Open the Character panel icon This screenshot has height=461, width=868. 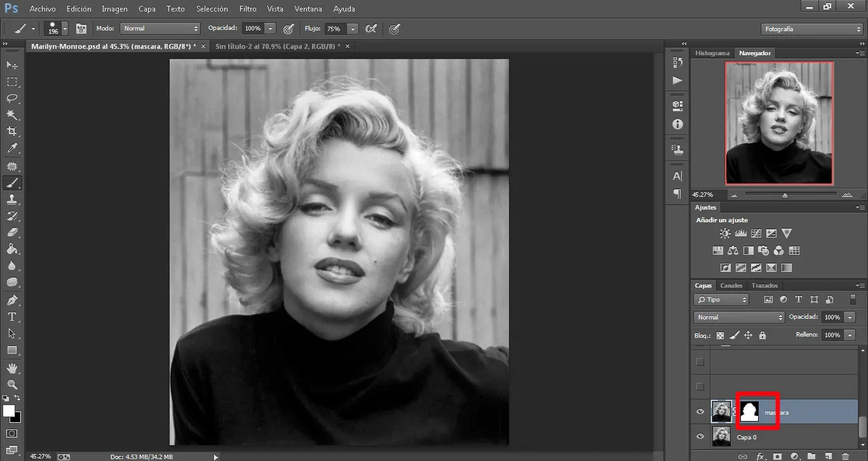[x=677, y=176]
